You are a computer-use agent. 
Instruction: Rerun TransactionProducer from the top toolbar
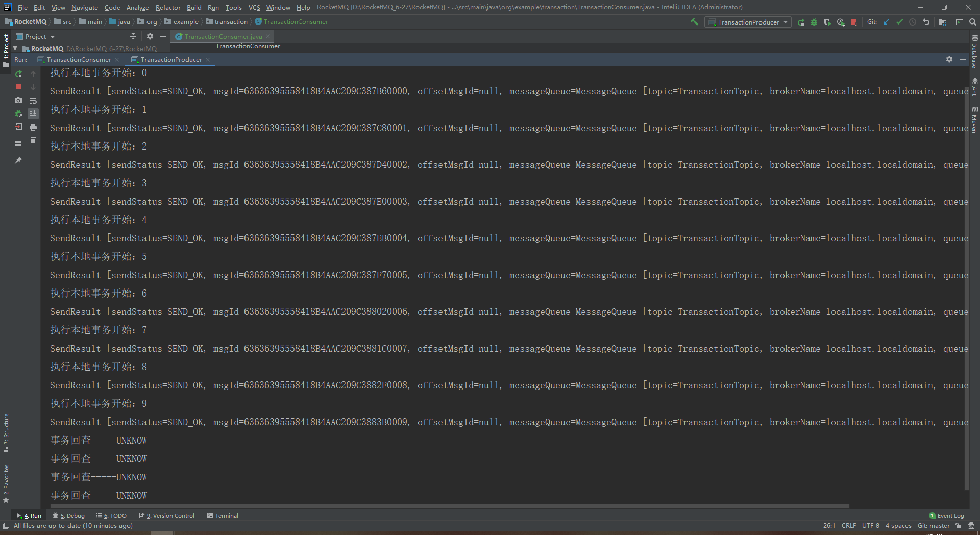coord(801,22)
